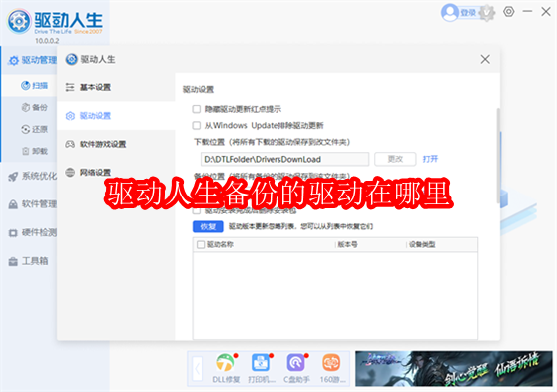
Task: Click the 版本号 column header
Action: point(347,244)
